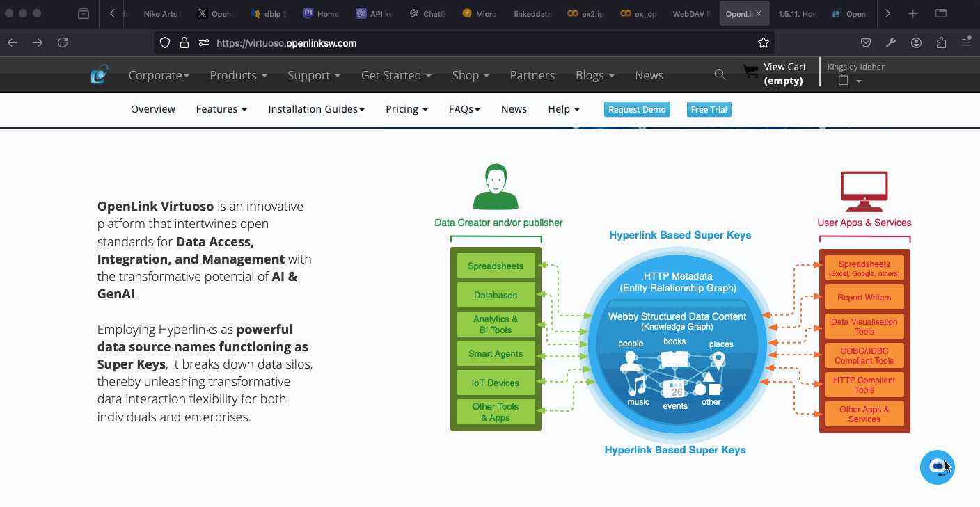Viewport: 980px width, 507px height.
Task: Open the Partners page
Action: click(532, 75)
